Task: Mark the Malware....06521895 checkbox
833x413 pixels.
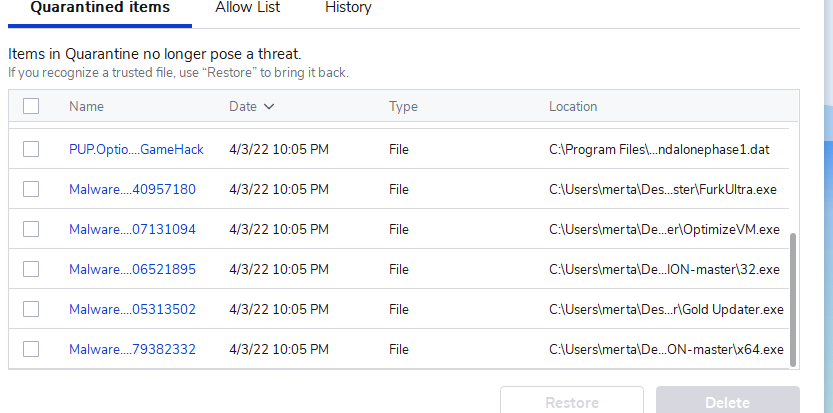Action: 31,269
